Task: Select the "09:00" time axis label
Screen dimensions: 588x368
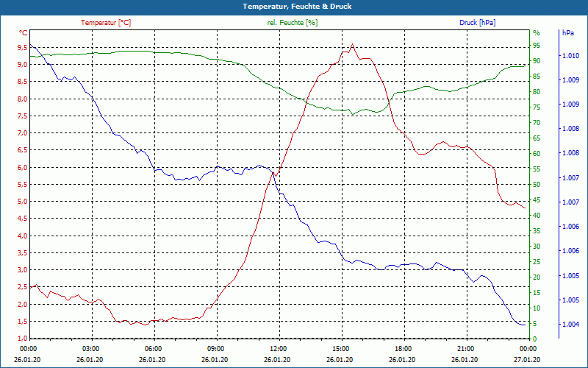Action: [215, 349]
